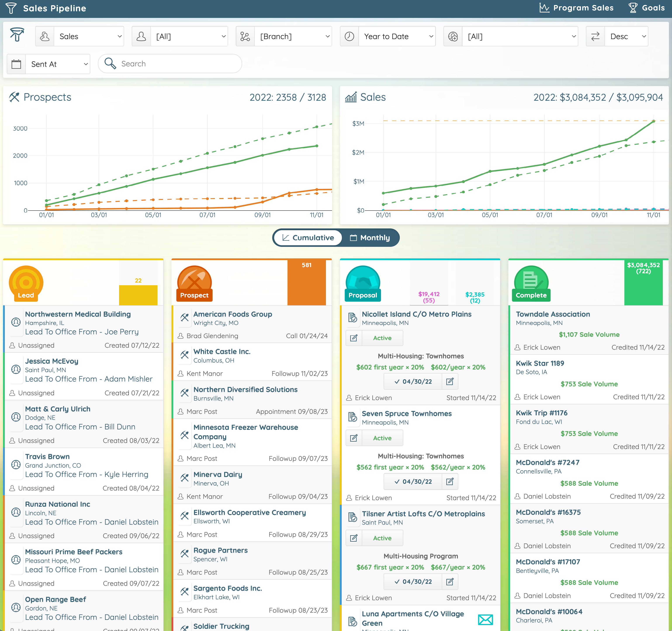Click the edit icon beside Nicollet Island Active
This screenshot has width=672, height=631.
click(x=354, y=338)
